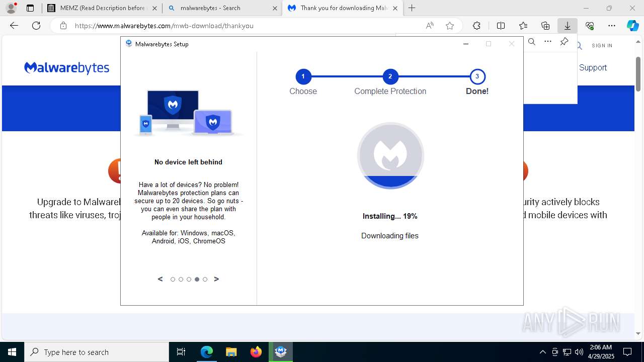Open the tab actions menu icon
644x362 pixels.
(x=30, y=8)
